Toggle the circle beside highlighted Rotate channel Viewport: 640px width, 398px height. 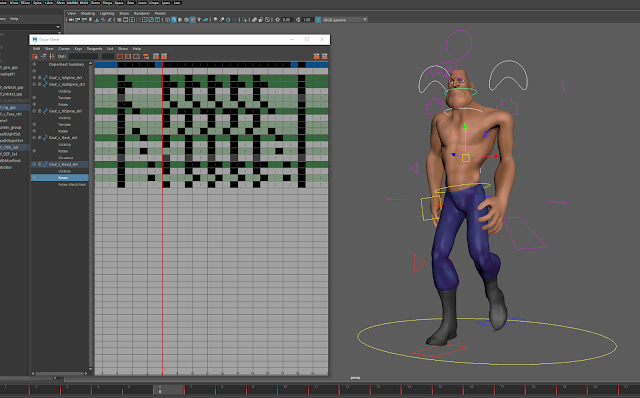pyautogui.click(x=34, y=178)
